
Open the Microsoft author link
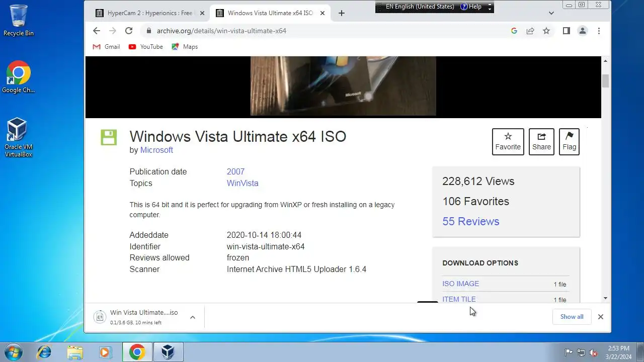click(156, 150)
